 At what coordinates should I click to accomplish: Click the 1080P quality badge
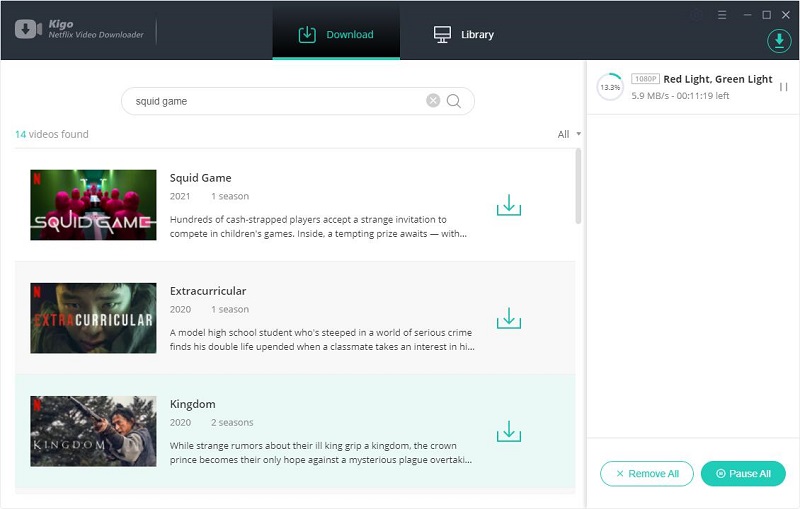(x=645, y=79)
